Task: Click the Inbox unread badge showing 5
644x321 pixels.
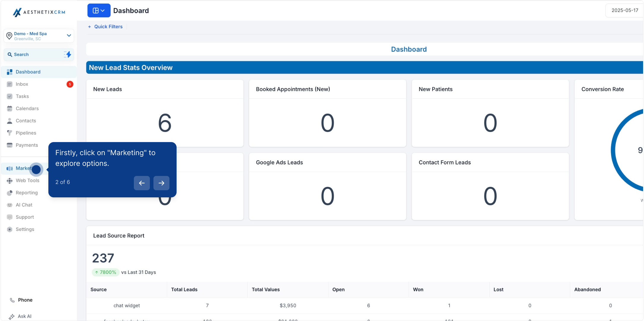Action: click(70, 84)
